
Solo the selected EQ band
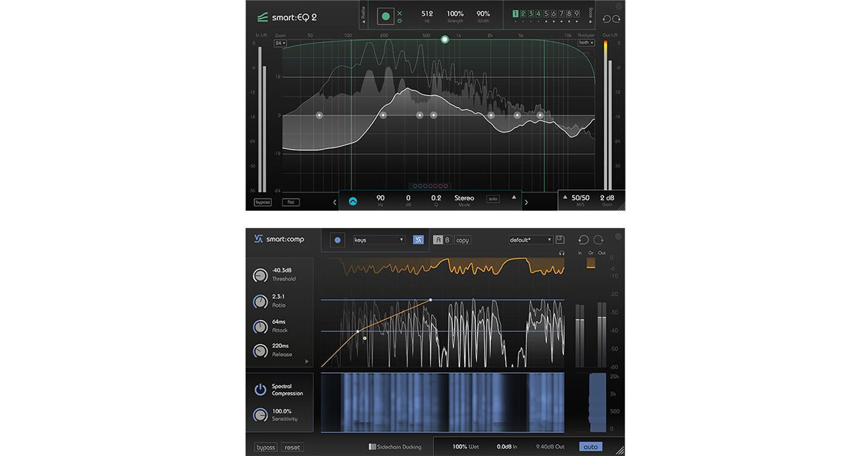(493, 198)
